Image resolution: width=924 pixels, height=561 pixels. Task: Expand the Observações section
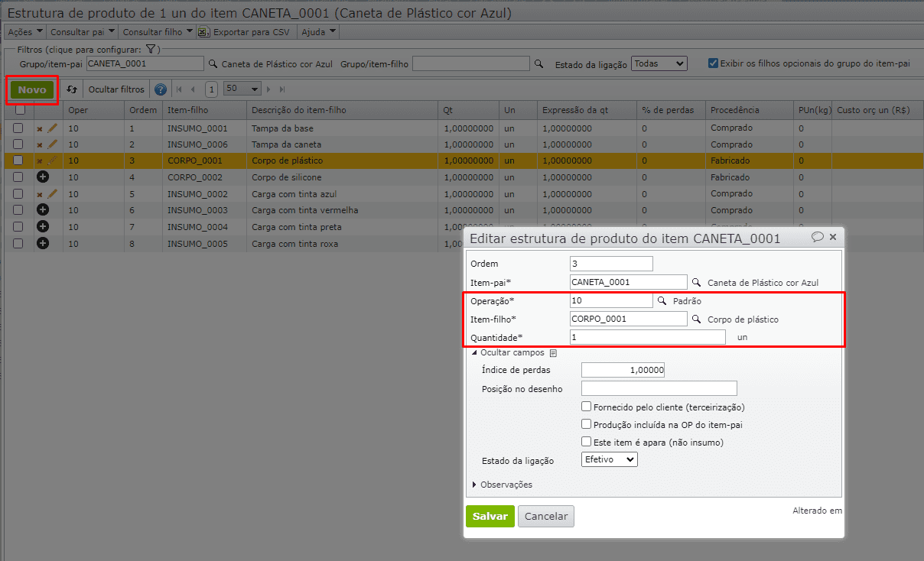coord(503,485)
